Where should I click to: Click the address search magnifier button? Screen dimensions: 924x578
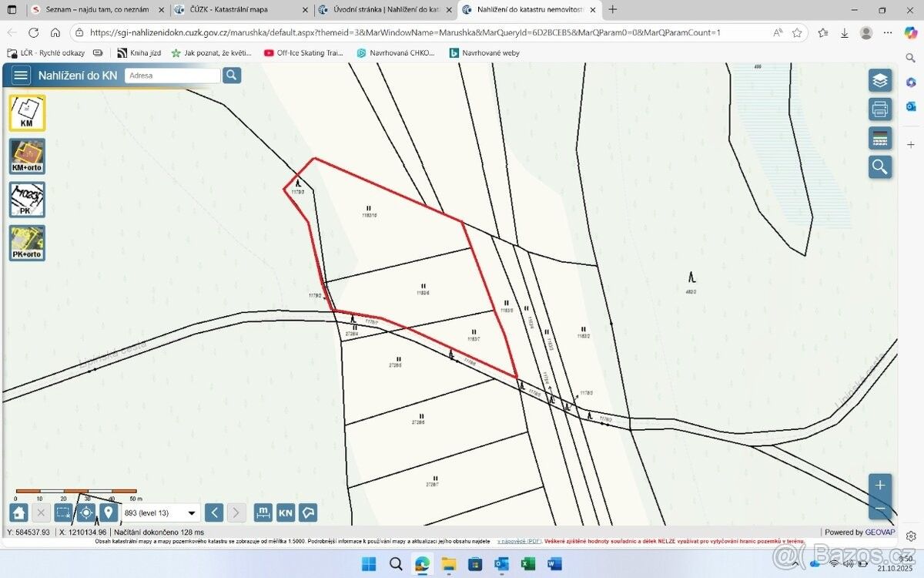[x=232, y=76]
